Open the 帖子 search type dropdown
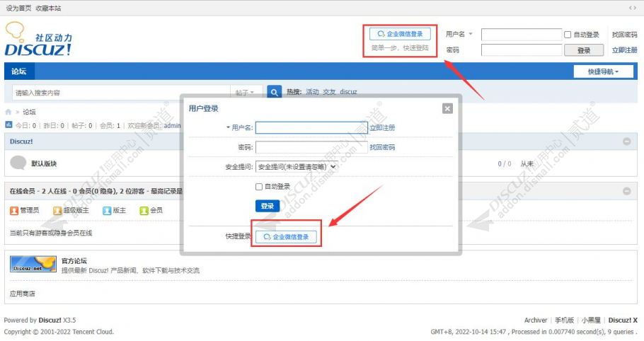The width and height of the screenshot is (644, 341). point(245,93)
